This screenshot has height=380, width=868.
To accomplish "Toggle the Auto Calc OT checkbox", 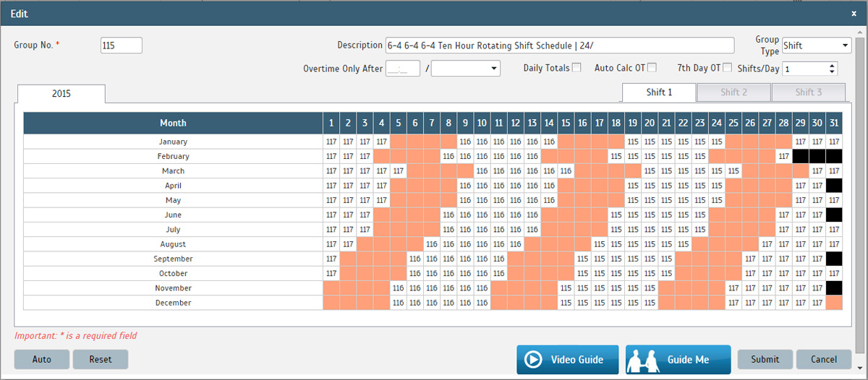I will [652, 68].
